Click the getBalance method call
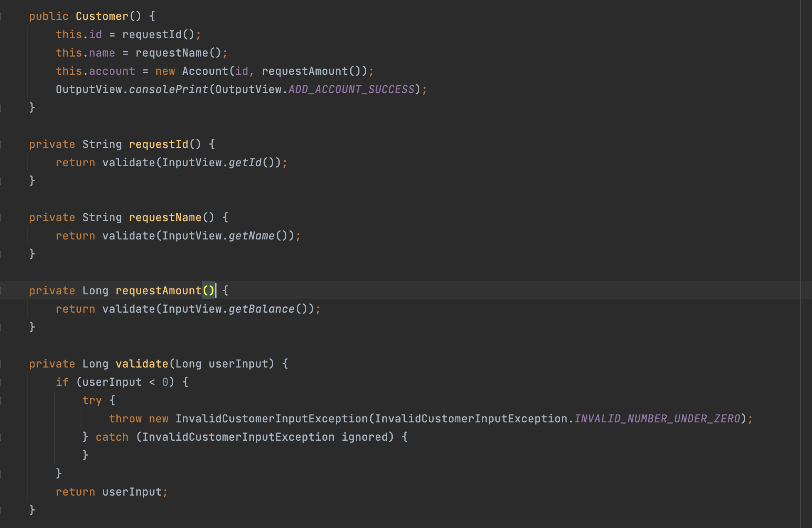This screenshot has width=812, height=528. [261, 309]
